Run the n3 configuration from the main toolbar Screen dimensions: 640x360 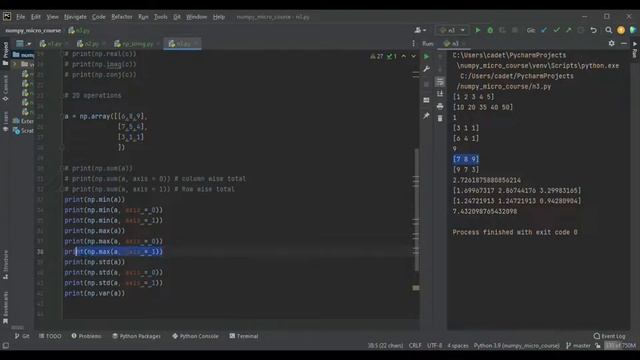(478, 30)
